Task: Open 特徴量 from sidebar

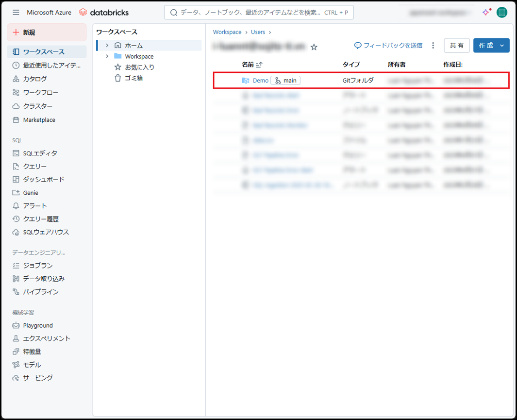Action: (47, 352)
